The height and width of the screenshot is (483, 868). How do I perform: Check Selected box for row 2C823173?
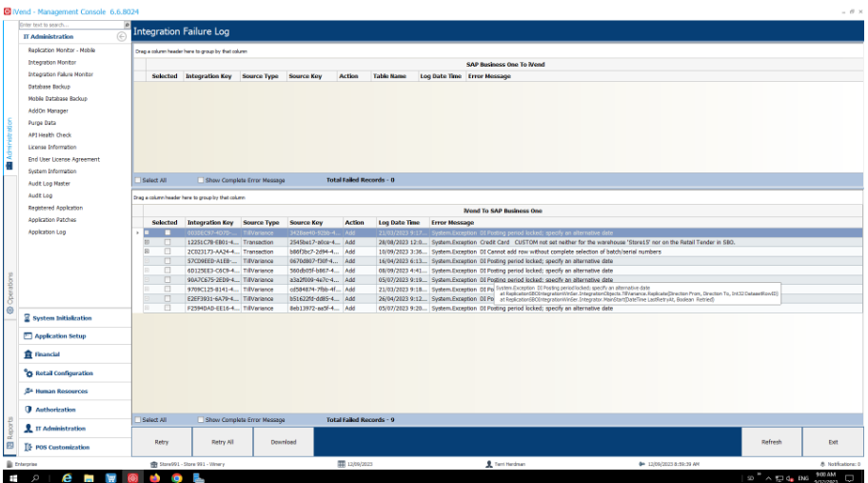pos(168,252)
